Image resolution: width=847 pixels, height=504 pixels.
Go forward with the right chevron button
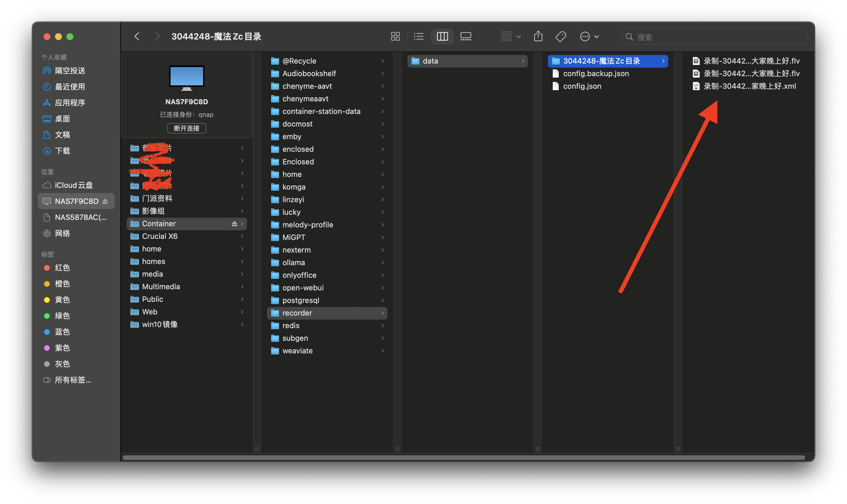157,36
